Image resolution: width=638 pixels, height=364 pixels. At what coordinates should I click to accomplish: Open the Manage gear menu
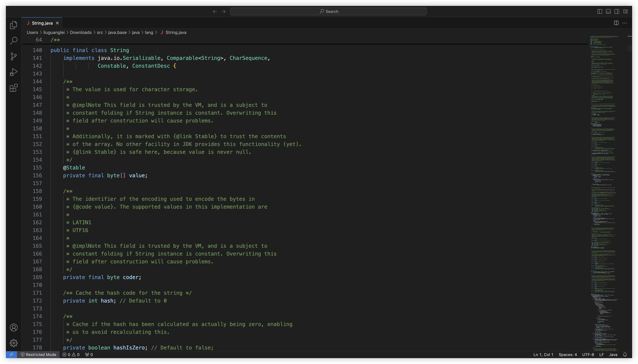coord(14,343)
